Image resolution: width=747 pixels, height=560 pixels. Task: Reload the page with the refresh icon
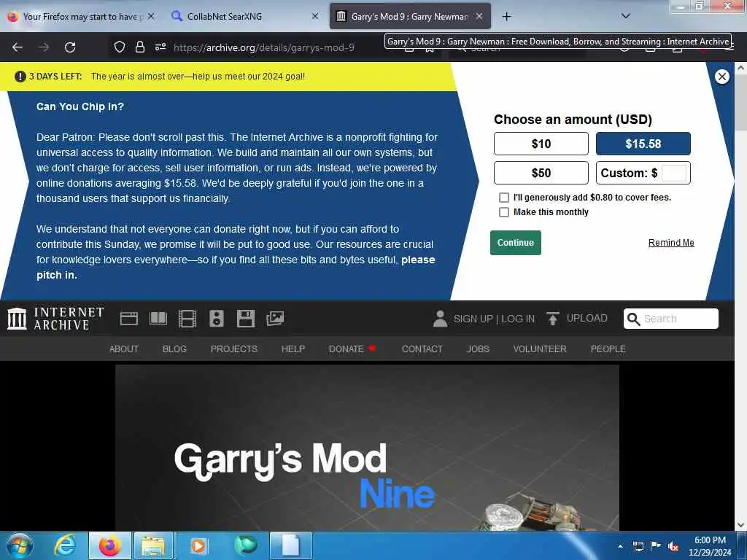[x=70, y=47]
